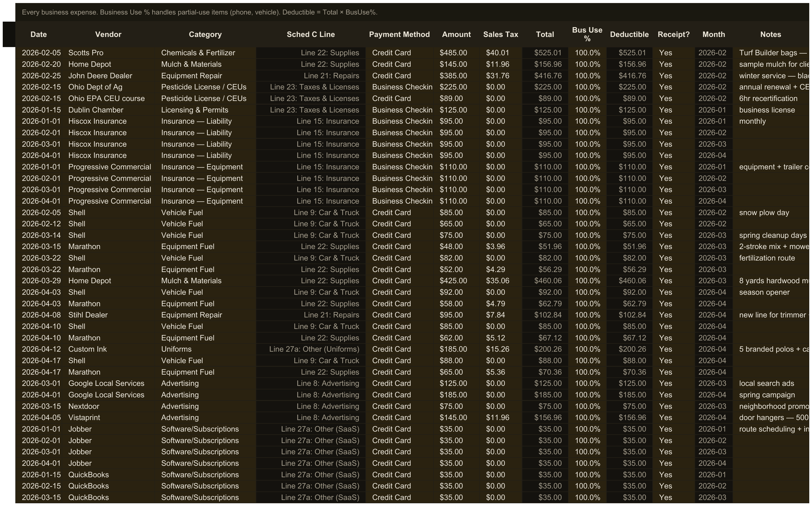This screenshot has width=812, height=506.
Task: Select the Deductible column header
Action: [x=629, y=34]
